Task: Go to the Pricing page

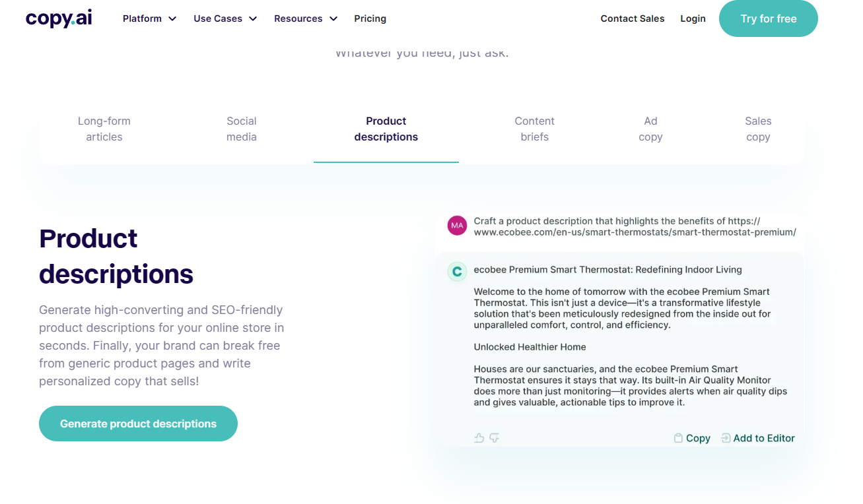Action: (370, 18)
